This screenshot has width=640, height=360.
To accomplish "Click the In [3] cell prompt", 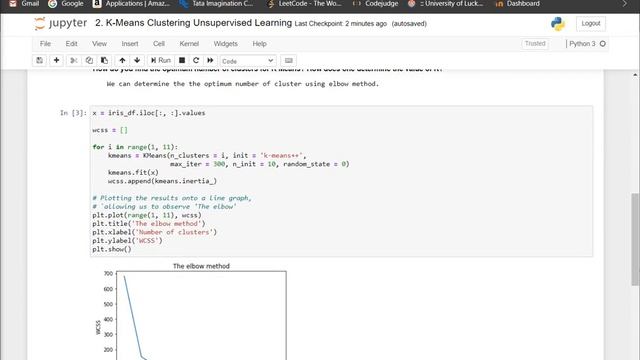I will [x=73, y=113].
